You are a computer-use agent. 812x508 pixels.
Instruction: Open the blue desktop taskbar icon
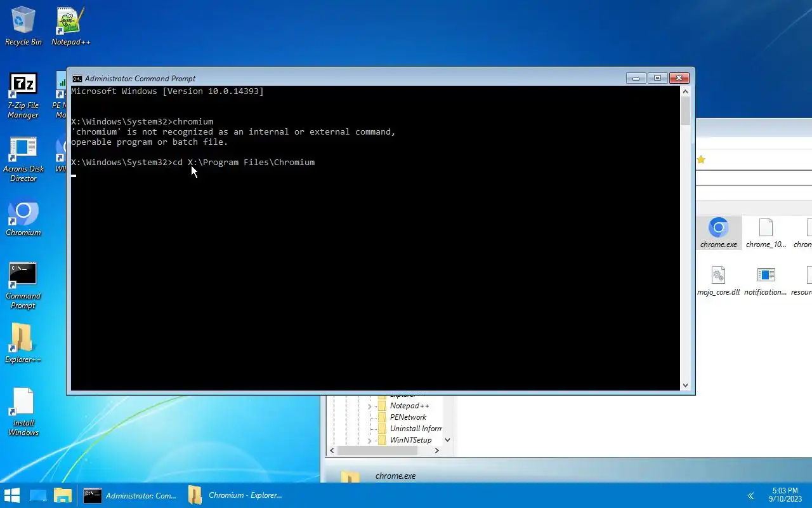[38, 495]
